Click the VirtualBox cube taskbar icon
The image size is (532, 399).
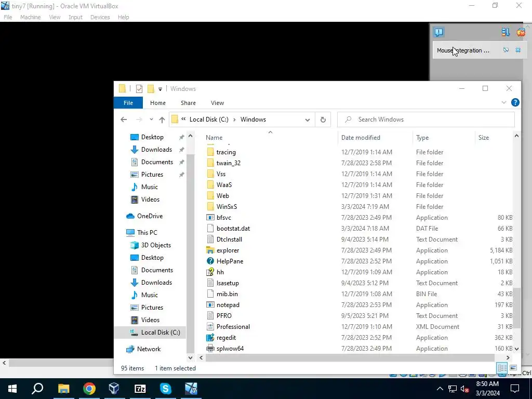tap(114, 389)
